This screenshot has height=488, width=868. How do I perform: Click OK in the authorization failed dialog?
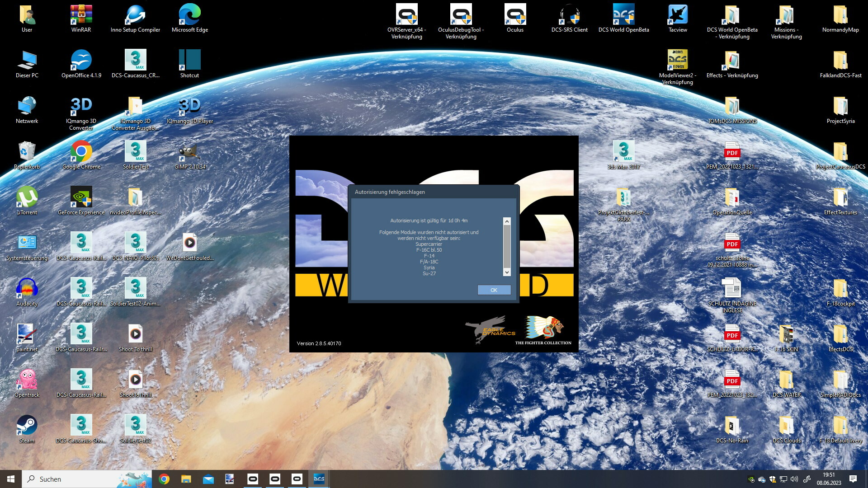tap(494, 290)
